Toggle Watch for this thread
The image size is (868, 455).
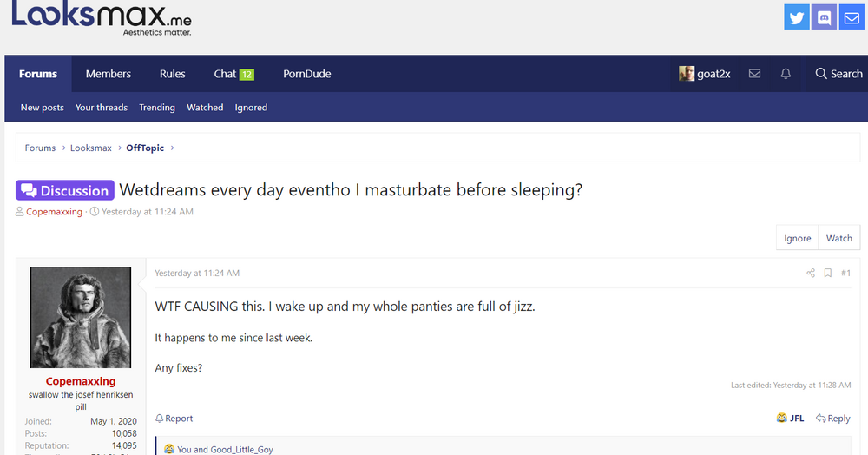coord(839,238)
